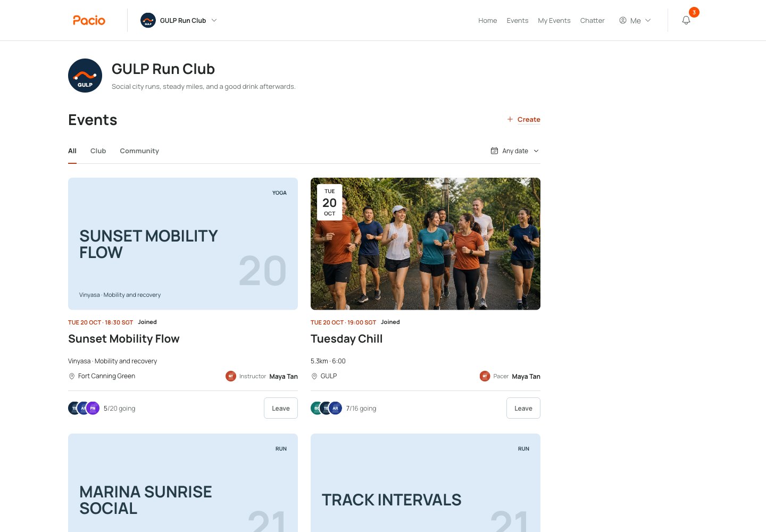Leave the Tuesday Chill event

pyautogui.click(x=523, y=408)
